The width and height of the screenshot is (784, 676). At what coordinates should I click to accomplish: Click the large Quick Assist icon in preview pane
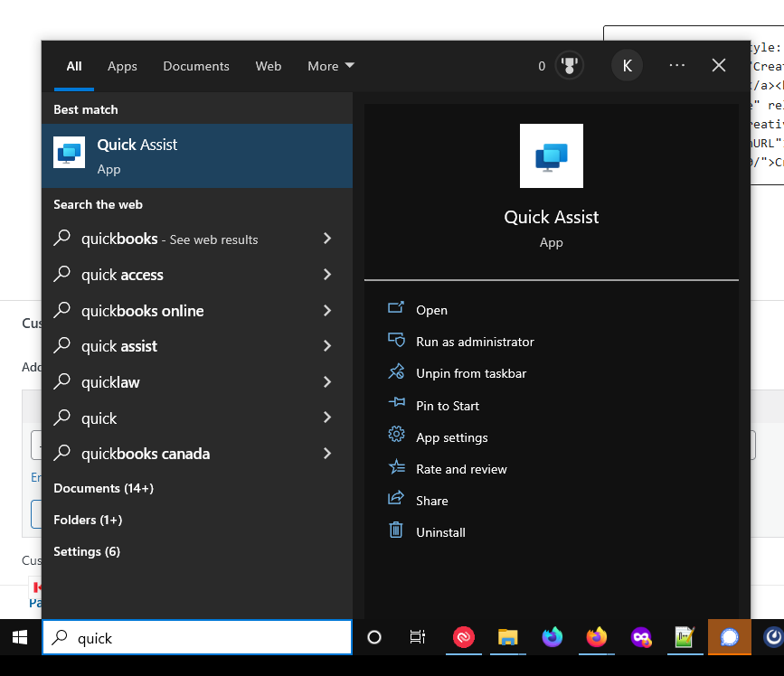click(551, 155)
